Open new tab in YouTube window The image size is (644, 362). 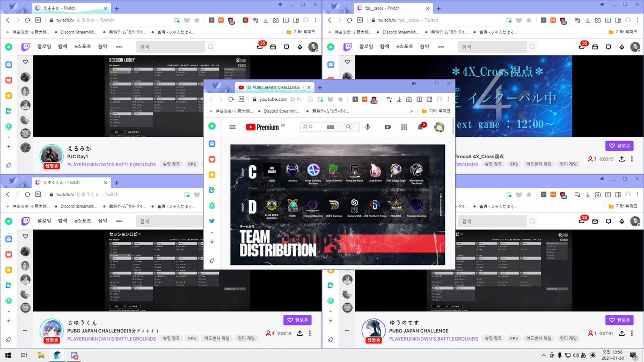[x=320, y=87]
